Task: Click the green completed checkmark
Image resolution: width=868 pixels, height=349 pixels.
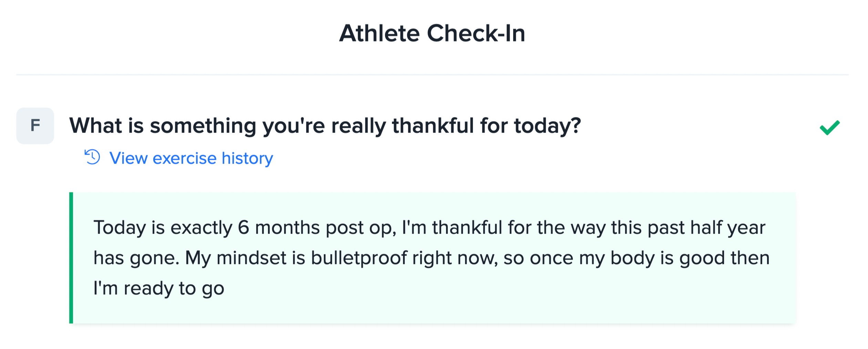Action: coord(829,127)
